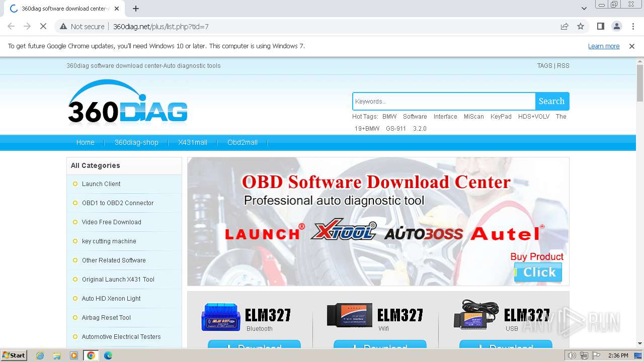The width and height of the screenshot is (644, 362).
Task: Click the Search button
Action: (552, 101)
